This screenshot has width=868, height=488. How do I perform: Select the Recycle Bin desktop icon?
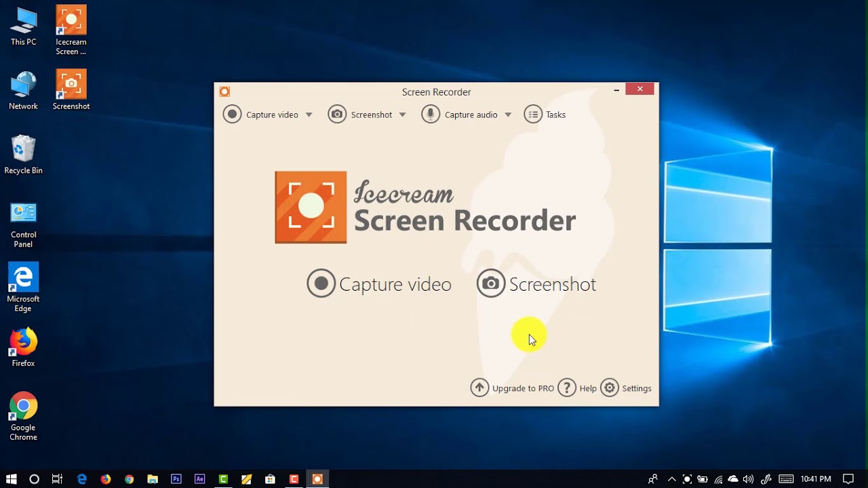[x=23, y=155]
